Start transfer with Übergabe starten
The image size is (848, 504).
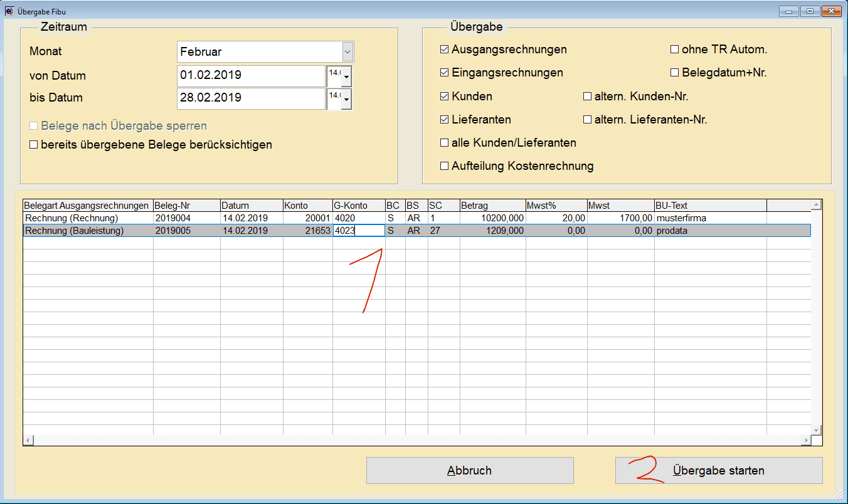(718, 470)
